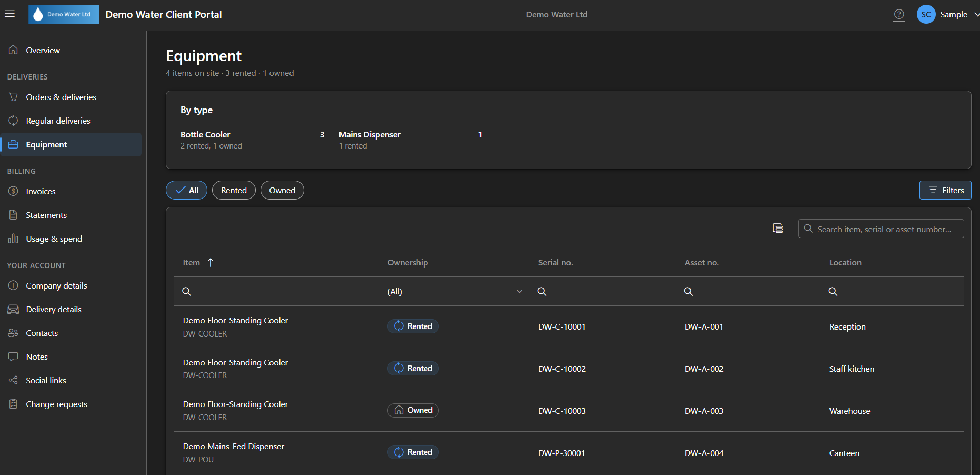980x475 pixels.
Task: Open the Ownership (All) filter dropdown
Action: (x=455, y=291)
